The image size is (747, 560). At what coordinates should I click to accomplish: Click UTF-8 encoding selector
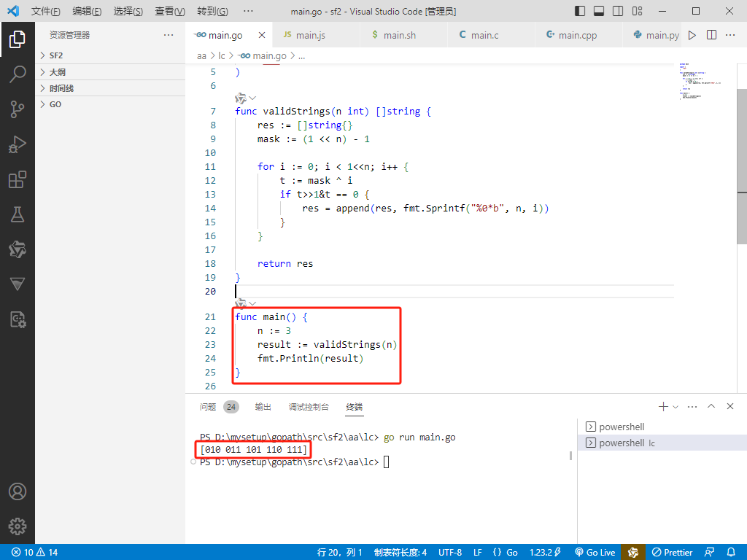[x=450, y=552]
